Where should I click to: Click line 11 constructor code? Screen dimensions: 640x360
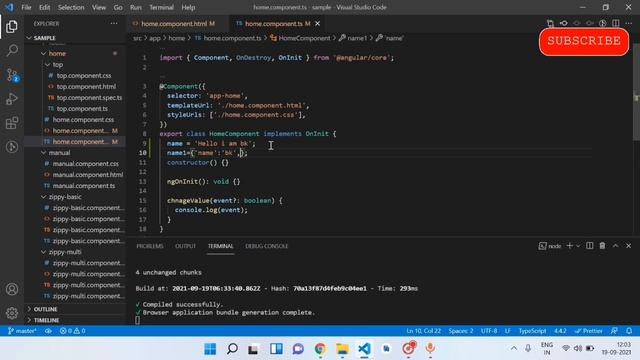[x=198, y=162]
